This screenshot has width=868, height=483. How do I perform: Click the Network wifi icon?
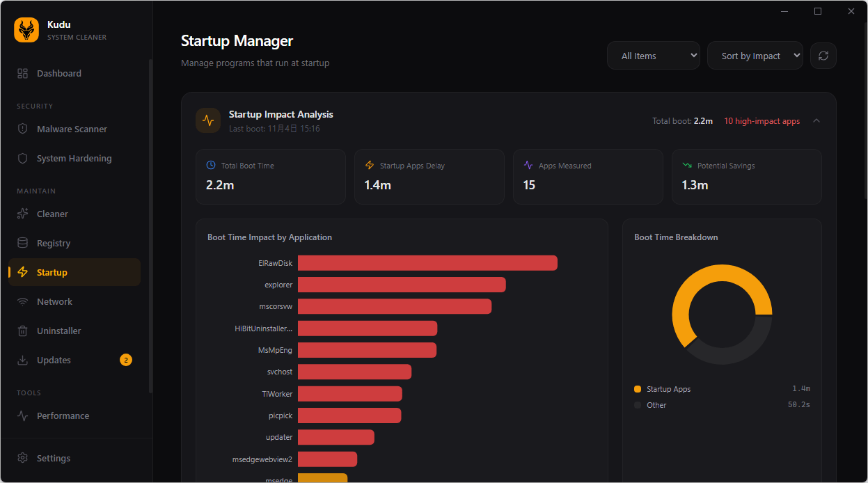coord(23,301)
